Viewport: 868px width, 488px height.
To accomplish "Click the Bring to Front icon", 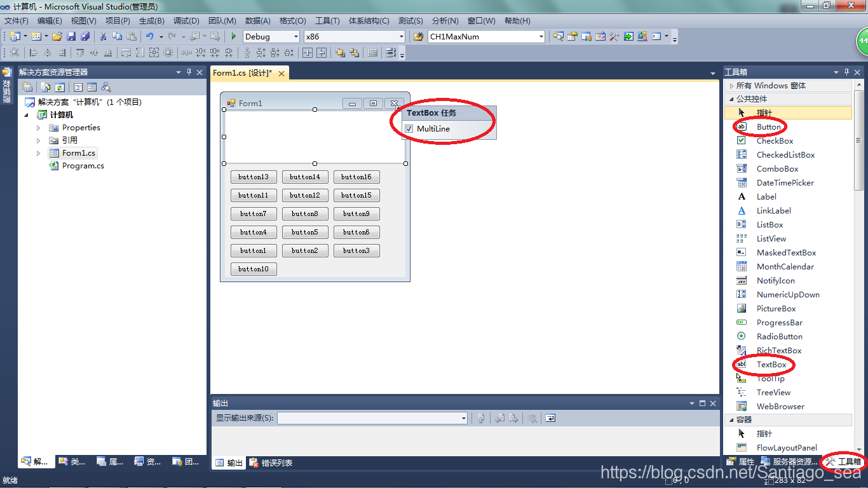I will [340, 53].
